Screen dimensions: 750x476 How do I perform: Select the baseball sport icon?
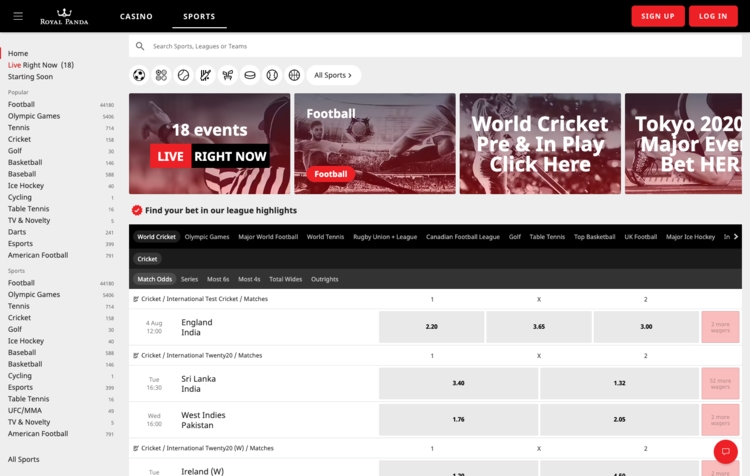pyautogui.click(x=272, y=75)
